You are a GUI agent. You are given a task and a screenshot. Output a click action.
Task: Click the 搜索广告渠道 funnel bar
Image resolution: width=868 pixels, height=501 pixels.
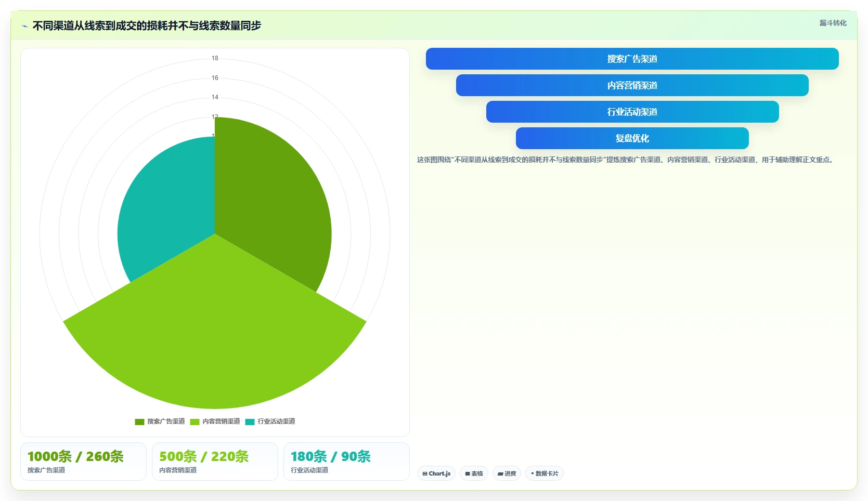632,59
